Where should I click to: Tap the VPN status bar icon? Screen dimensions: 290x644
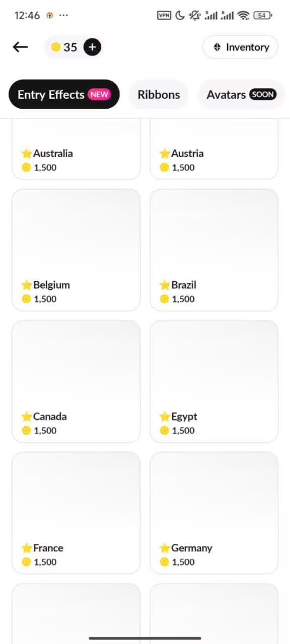(x=164, y=15)
